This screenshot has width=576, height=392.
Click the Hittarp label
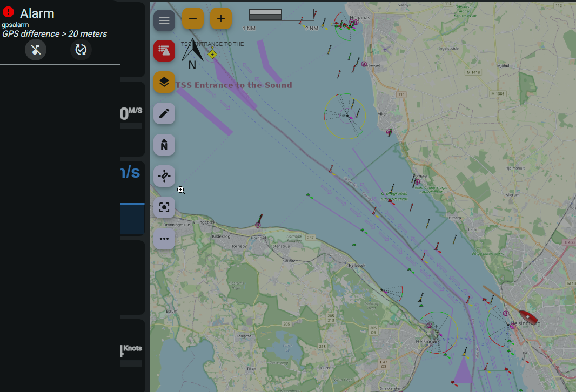click(x=455, y=218)
